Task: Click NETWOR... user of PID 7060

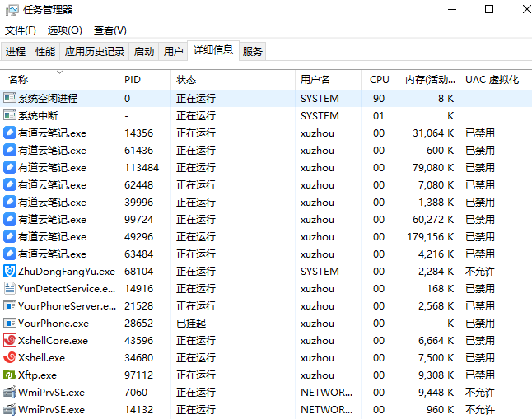Action: pos(326,392)
